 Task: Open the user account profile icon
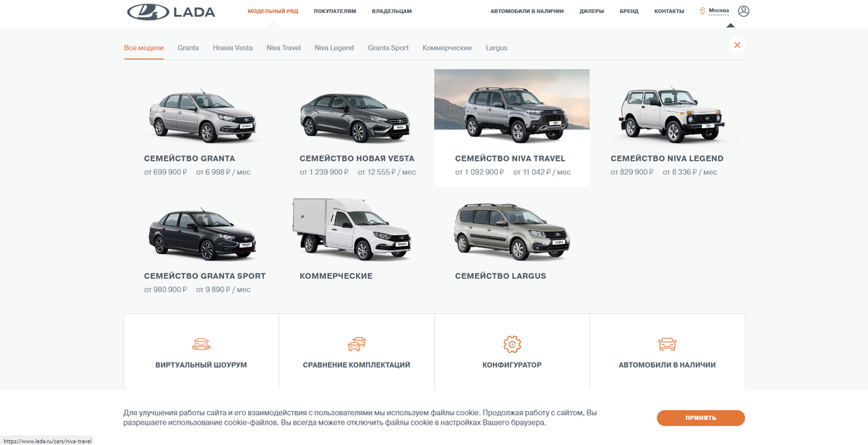[x=744, y=11]
